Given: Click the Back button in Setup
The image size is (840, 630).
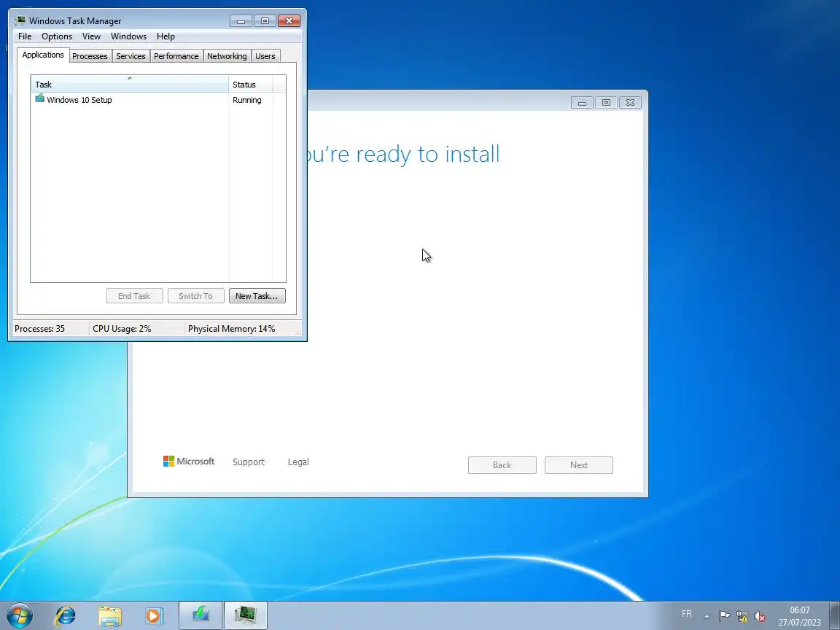Looking at the screenshot, I should pyautogui.click(x=502, y=465).
